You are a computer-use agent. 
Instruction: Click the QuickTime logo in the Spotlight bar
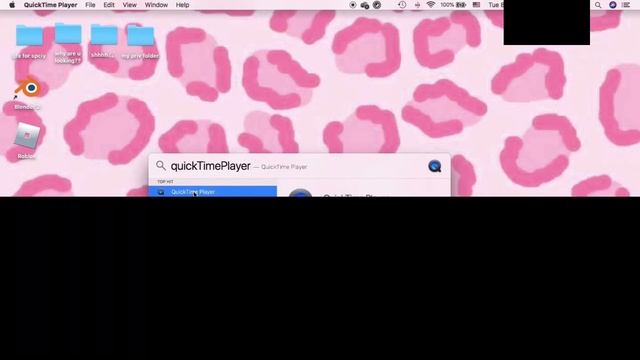(435, 166)
